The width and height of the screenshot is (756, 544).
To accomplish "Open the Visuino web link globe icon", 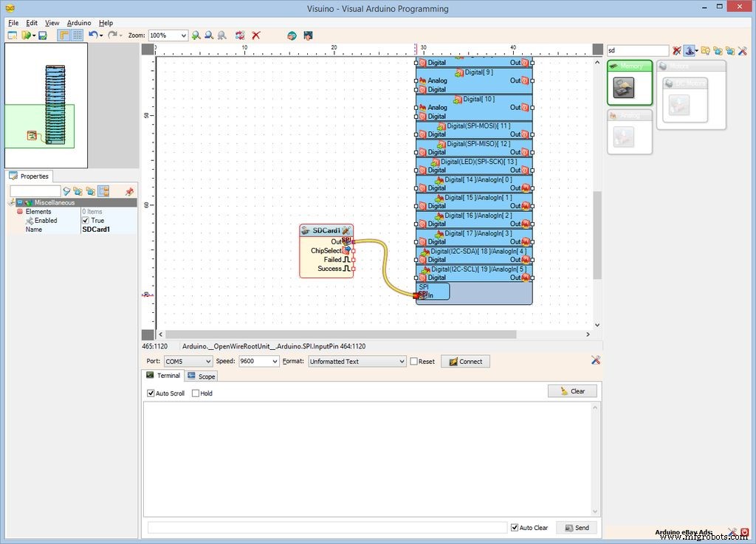I will [291, 35].
